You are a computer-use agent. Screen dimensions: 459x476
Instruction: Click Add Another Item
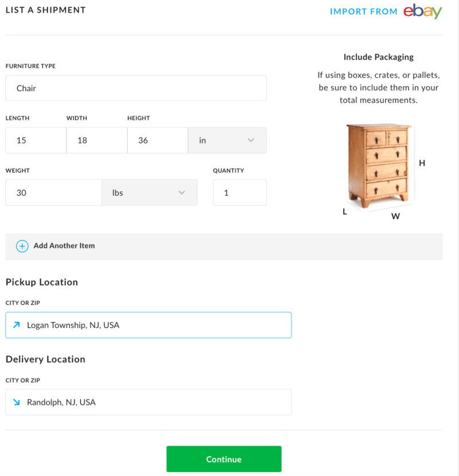click(64, 246)
